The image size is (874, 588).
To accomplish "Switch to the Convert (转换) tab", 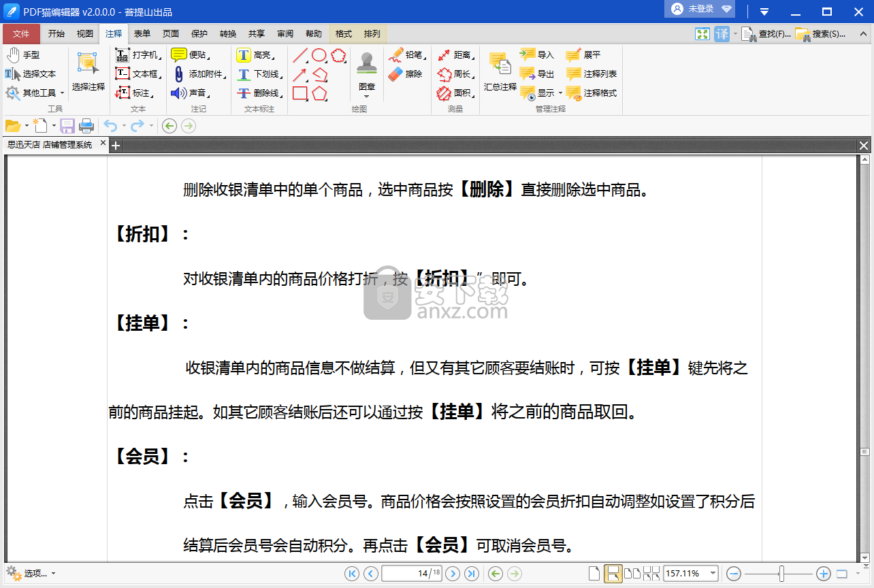I will coord(228,33).
